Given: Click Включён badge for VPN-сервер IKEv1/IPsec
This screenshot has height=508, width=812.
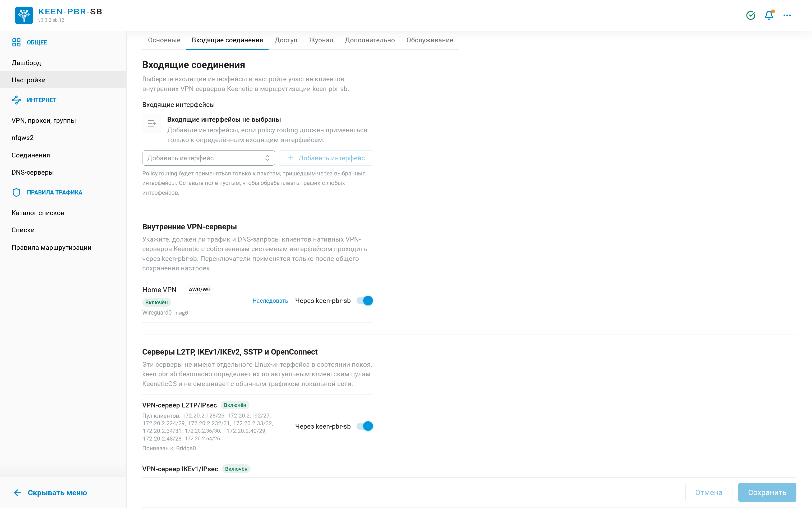Looking at the screenshot, I should (x=236, y=469).
